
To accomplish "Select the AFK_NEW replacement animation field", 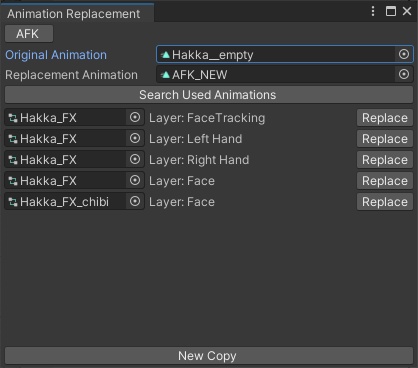I will [x=285, y=74].
